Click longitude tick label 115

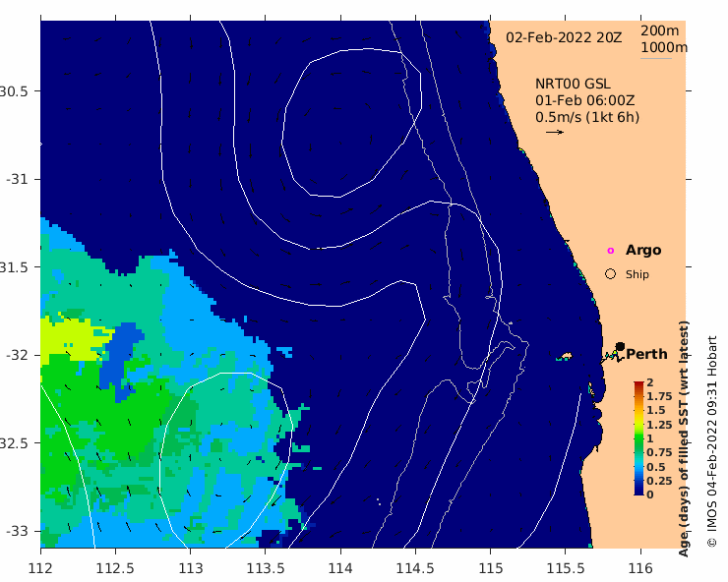[x=491, y=568]
